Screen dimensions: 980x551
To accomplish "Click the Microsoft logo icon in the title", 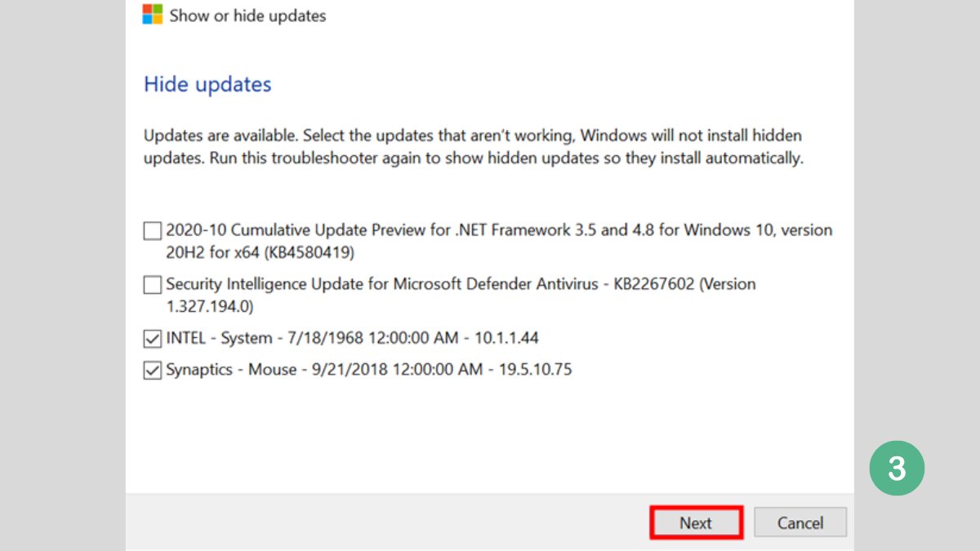I will click(153, 14).
